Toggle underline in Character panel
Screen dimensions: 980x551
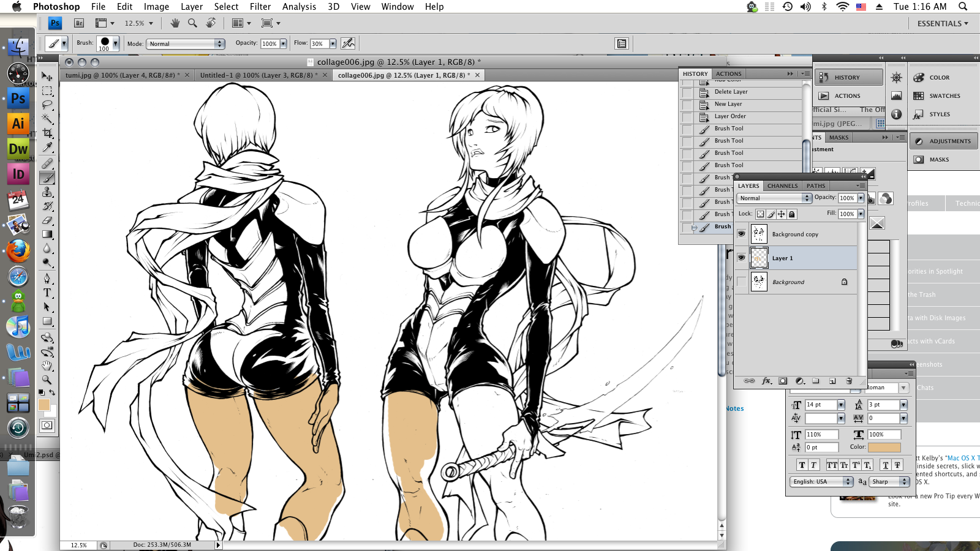886,465
